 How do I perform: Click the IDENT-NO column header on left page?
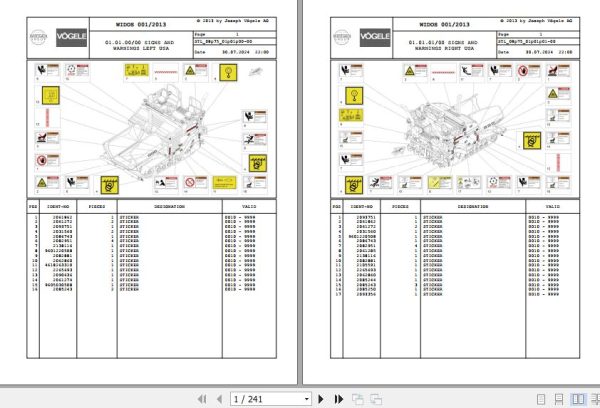coord(58,207)
